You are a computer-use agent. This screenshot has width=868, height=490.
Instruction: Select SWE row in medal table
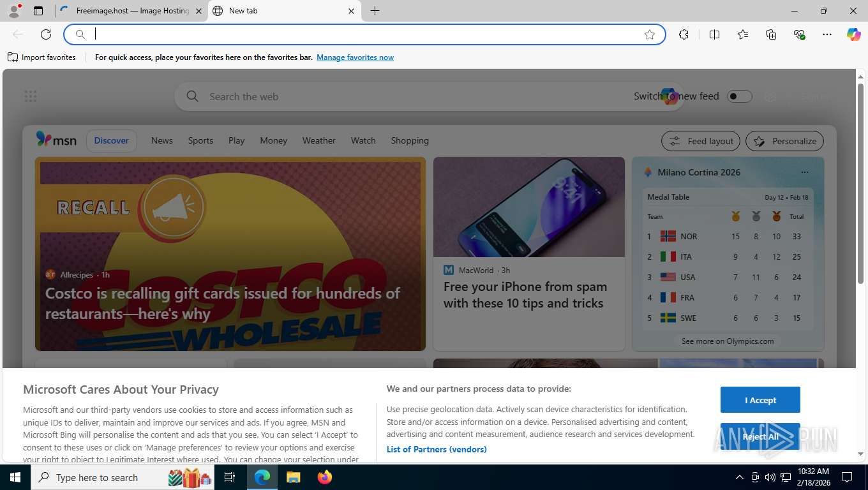pyautogui.click(x=726, y=318)
